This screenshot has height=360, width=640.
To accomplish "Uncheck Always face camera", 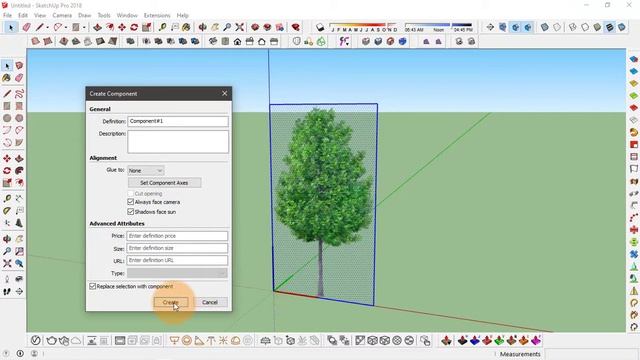I will coord(131,202).
